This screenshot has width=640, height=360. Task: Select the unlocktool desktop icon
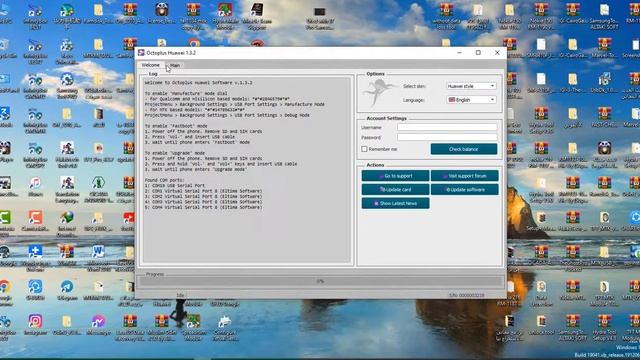pyautogui.click(x=541, y=322)
